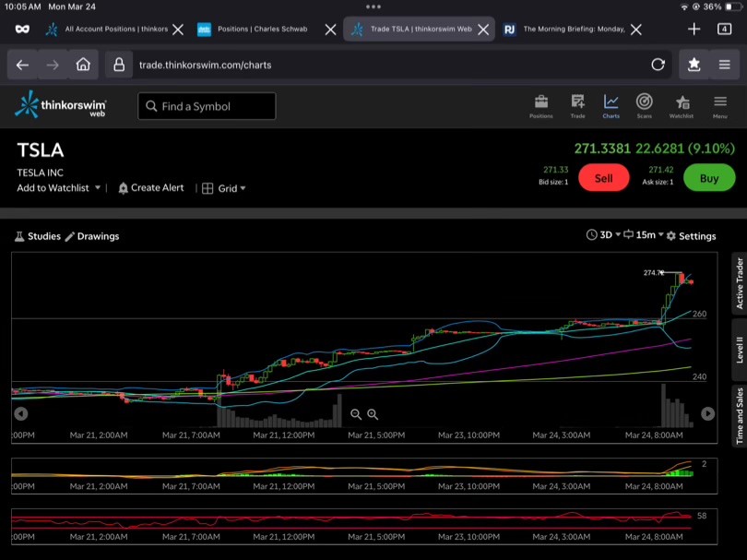747x560 pixels.
Task: Click the TSLA symbol title
Action: 41,150
